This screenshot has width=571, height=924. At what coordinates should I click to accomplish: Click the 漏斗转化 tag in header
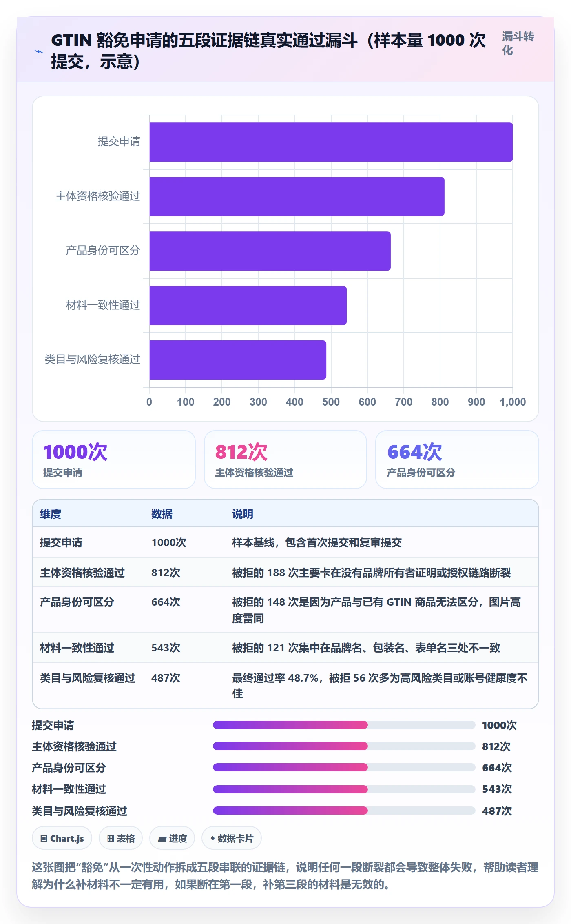tap(518, 43)
